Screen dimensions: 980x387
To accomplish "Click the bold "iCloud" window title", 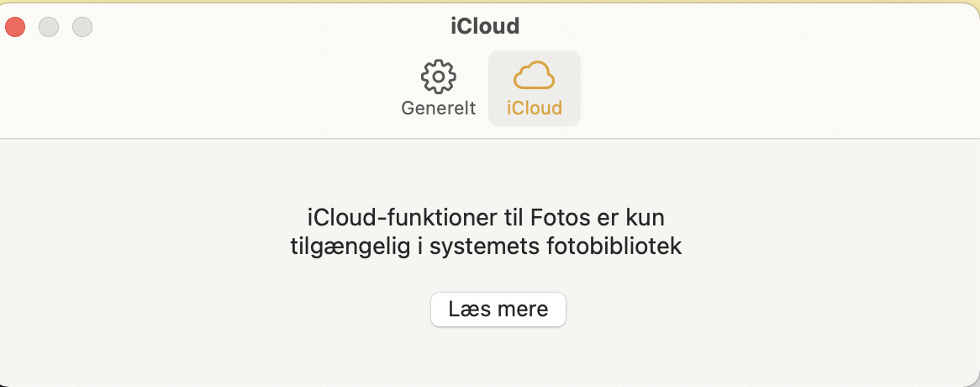I will point(485,26).
